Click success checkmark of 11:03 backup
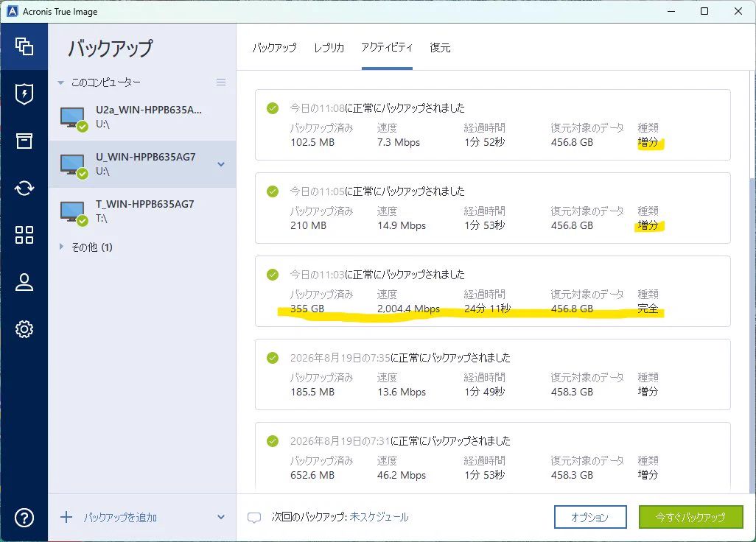Image resolution: width=756 pixels, height=542 pixels. tap(273, 275)
